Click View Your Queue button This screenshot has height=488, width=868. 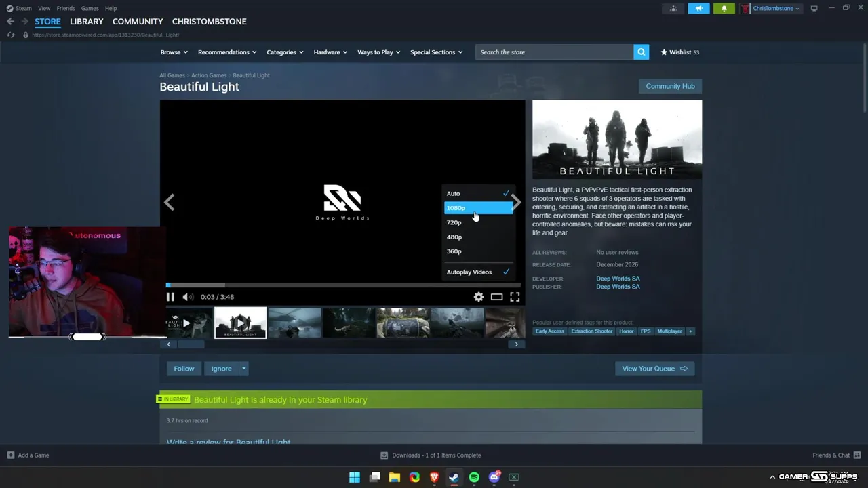654,369
